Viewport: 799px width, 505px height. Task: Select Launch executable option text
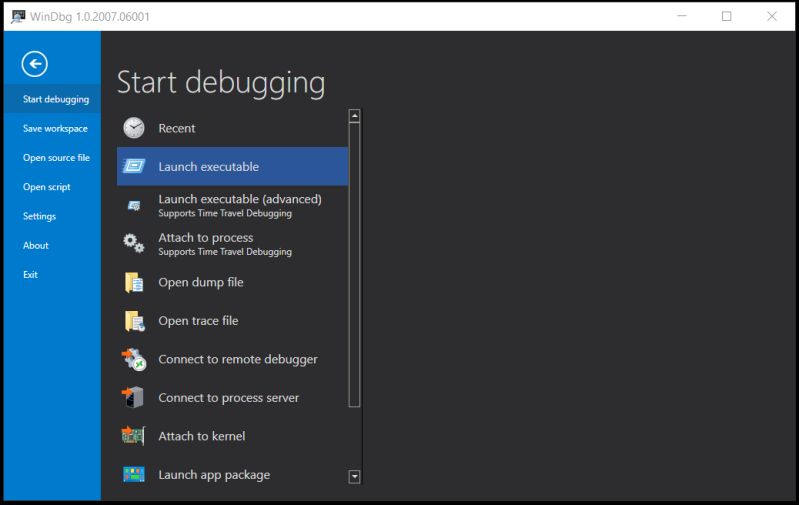(x=208, y=167)
